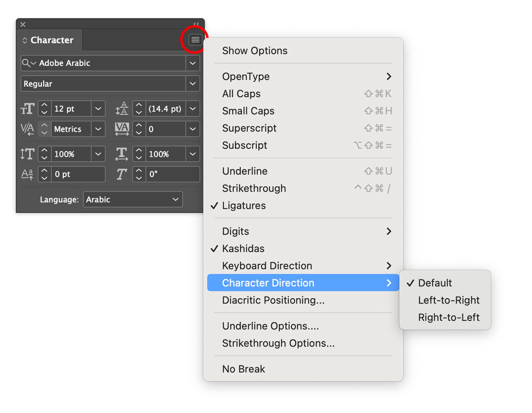532x413 pixels.
Task: Select All Caps from the menu
Action: point(241,93)
